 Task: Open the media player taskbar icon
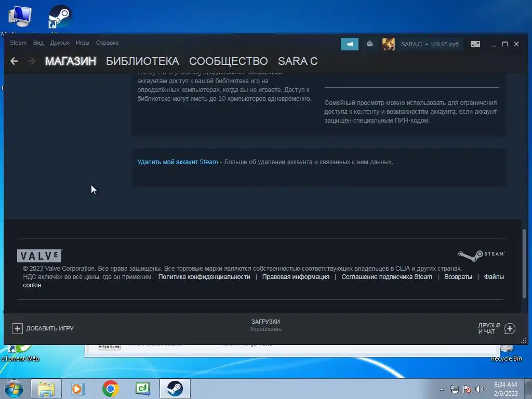(x=77, y=389)
